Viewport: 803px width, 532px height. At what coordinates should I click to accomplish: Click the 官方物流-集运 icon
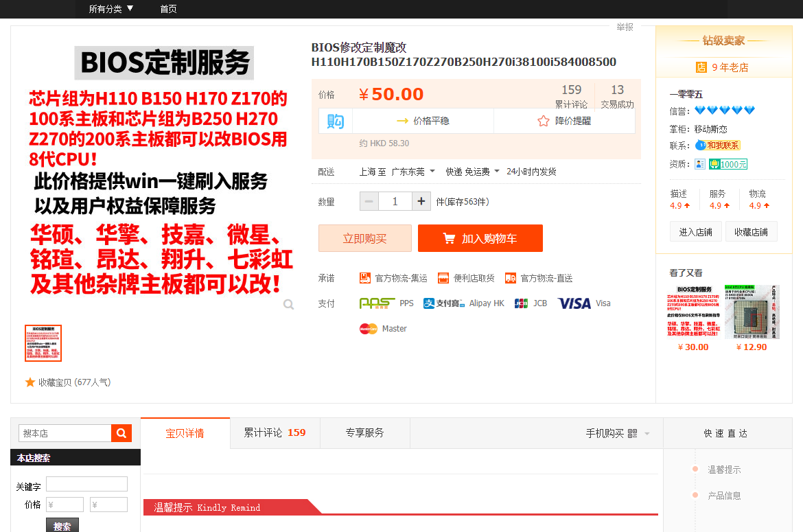coord(364,278)
